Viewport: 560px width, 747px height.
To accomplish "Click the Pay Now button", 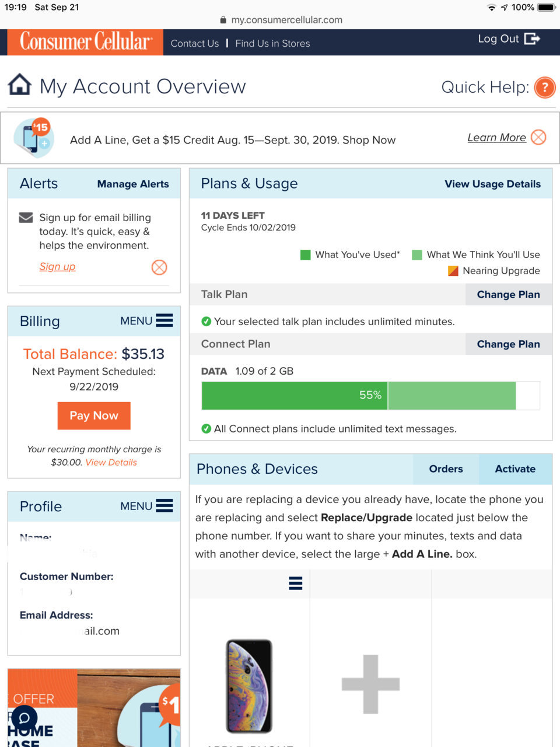I will point(94,416).
